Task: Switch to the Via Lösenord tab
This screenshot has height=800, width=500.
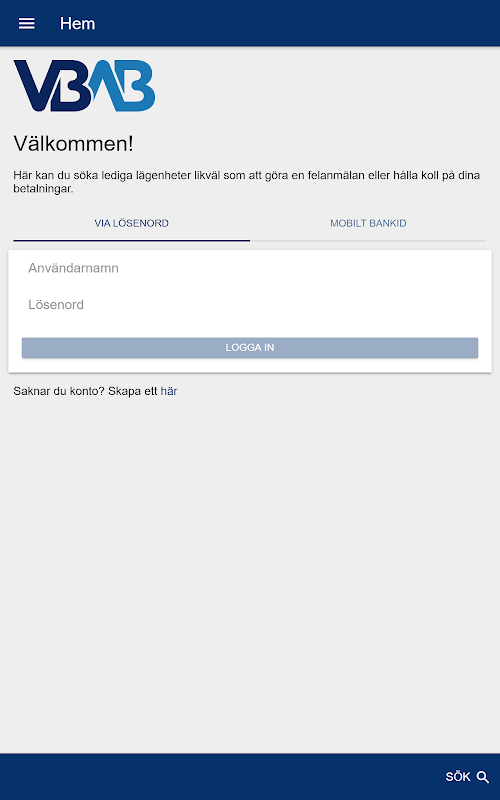Action: [132, 223]
